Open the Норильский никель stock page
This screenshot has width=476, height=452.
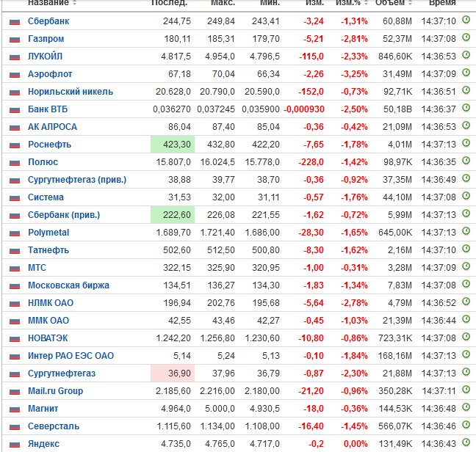[x=71, y=92]
